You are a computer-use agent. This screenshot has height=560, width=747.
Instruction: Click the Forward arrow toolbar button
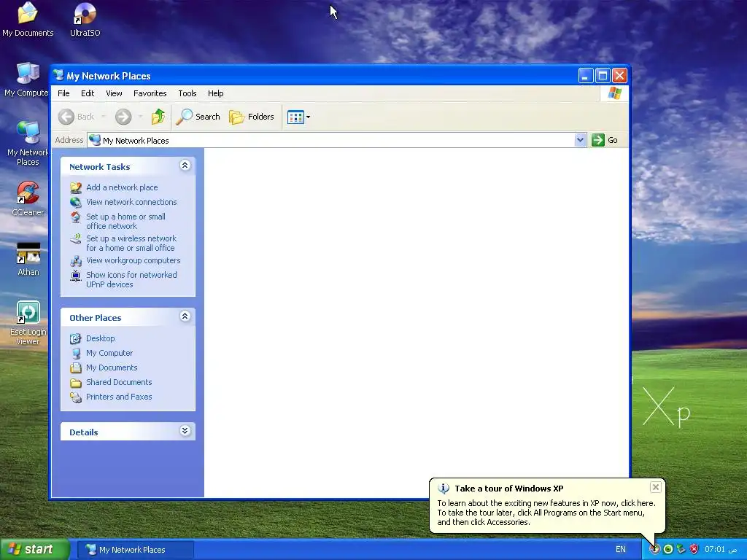123,117
